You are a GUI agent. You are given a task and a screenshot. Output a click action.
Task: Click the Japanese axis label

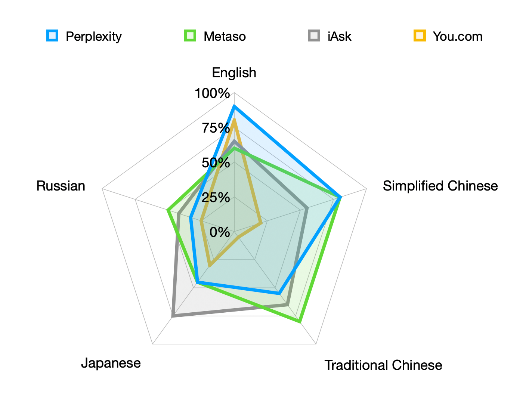[111, 363]
